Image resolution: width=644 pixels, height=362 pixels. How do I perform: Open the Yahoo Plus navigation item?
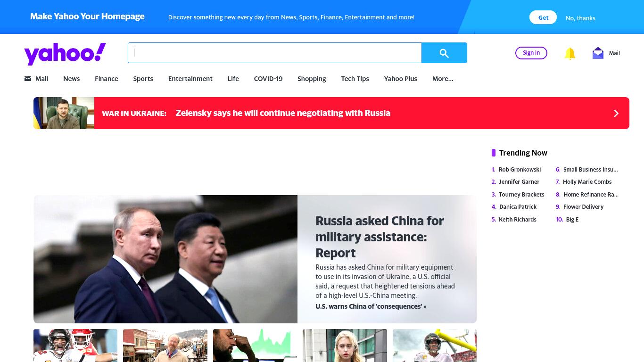401,79
